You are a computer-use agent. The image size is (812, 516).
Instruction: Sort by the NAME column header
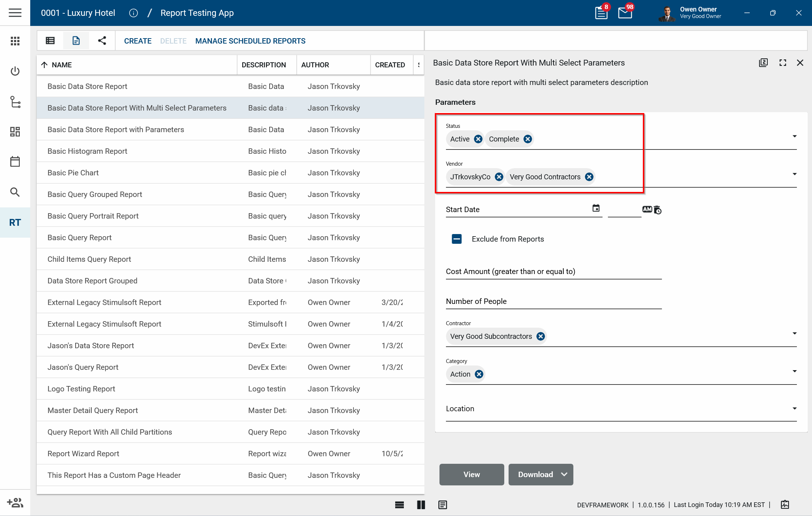click(62, 65)
